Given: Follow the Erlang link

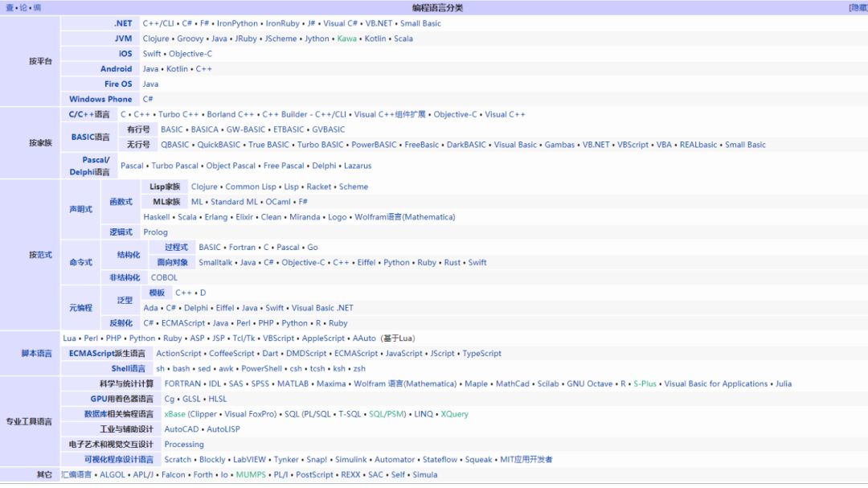Looking at the screenshot, I should [216, 217].
